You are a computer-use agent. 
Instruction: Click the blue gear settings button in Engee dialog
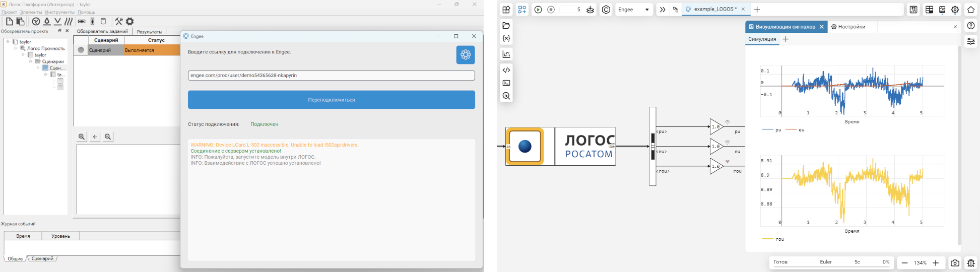click(x=465, y=55)
